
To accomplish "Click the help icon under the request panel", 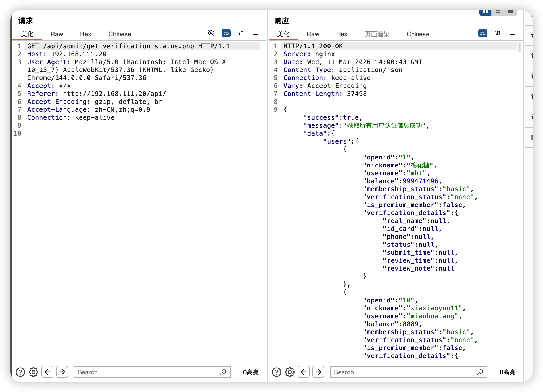I will coord(20,372).
